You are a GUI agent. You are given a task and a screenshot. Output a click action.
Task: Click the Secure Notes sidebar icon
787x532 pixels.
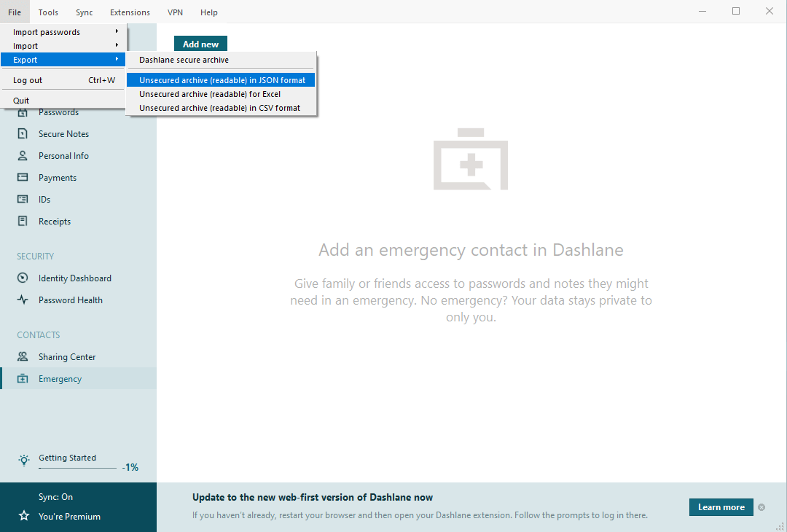tap(23, 133)
